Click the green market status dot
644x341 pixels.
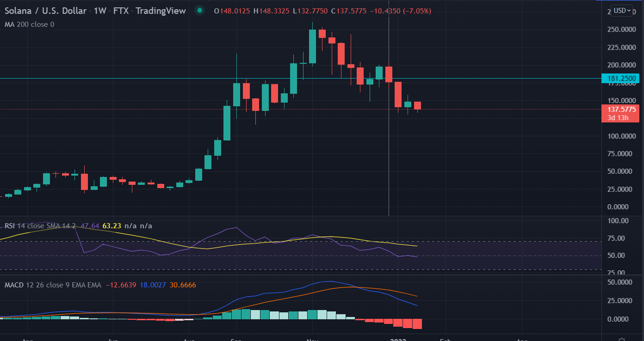tap(199, 10)
